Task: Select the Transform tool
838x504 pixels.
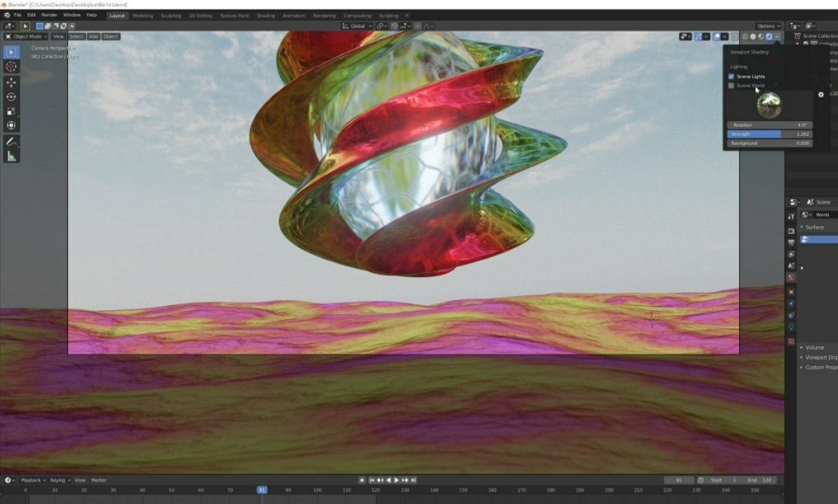Action: tap(11, 125)
